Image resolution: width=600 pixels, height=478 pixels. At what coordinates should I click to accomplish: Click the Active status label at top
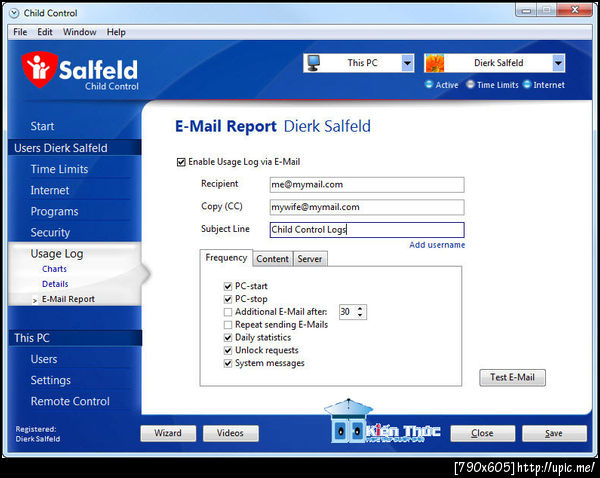[447, 85]
